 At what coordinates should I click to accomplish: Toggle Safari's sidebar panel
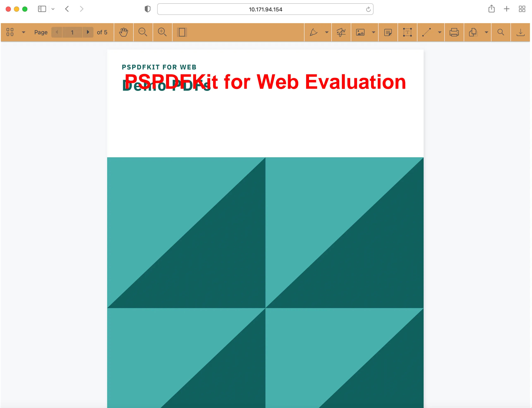pyautogui.click(x=42, y=9)
